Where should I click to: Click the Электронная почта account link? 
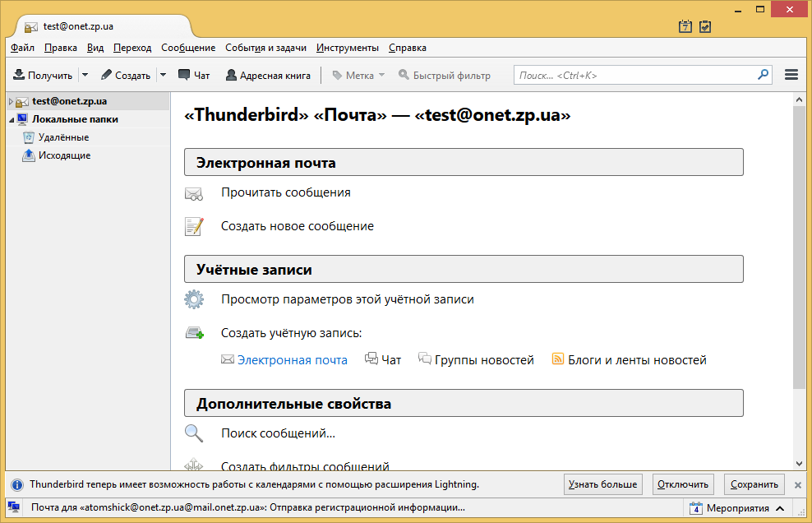point(292,359)
